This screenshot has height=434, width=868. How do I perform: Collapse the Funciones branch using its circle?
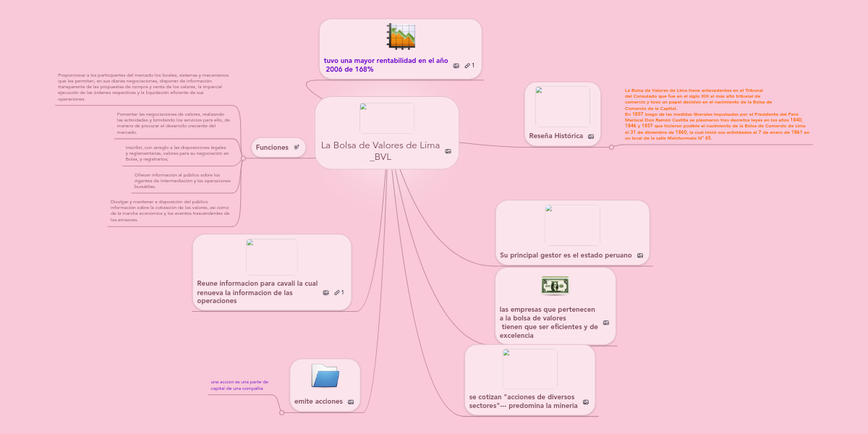pyautogui.click(x=243, y=159)
